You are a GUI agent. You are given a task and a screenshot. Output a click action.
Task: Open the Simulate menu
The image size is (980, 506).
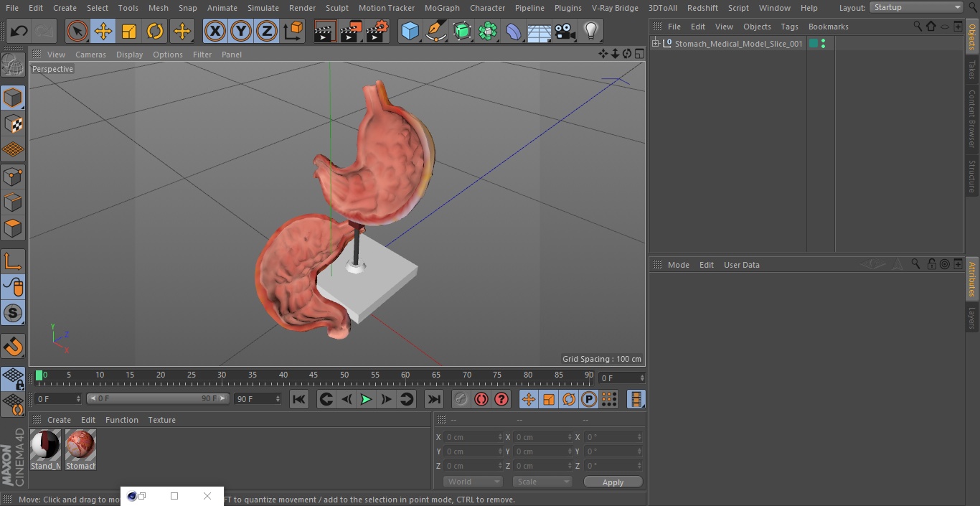pos(263,7)
